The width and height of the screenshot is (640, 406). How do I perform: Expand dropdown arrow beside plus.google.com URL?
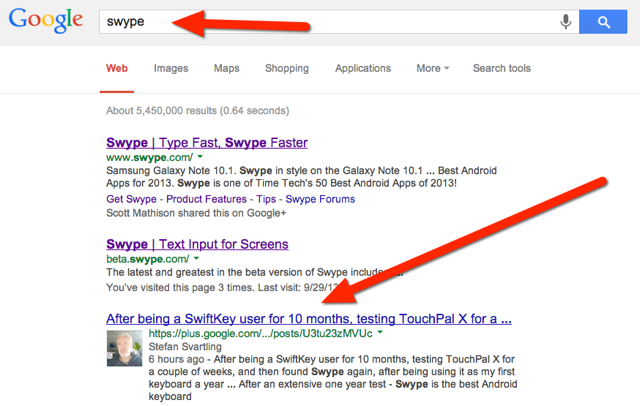[x=380, y=334]
